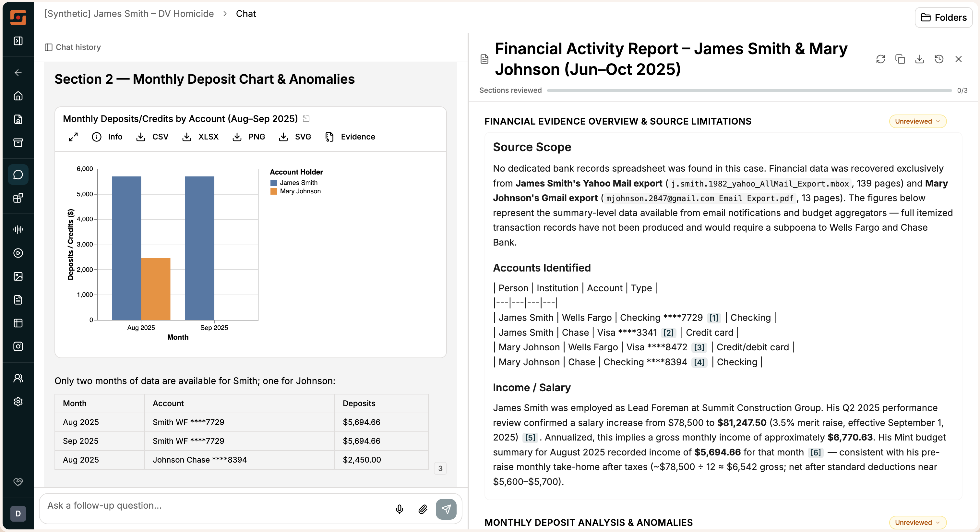Image resolution: width=980 pixels, height=532 pixels.
Task: Open the settings gear icon
Action: pyautogui.click(x=18, y=402)
